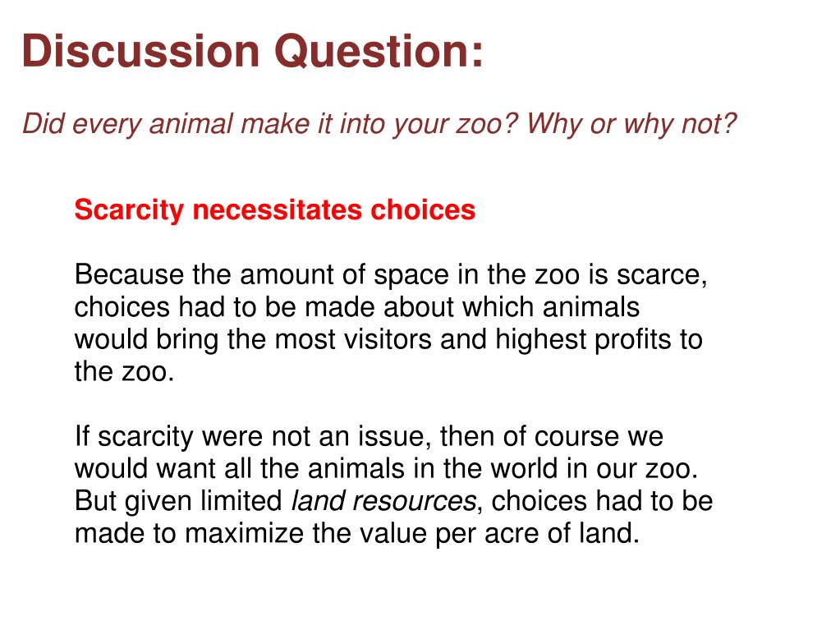
Task: Click the 'If scarcity were not an issue' line
Action: [369, 437]
